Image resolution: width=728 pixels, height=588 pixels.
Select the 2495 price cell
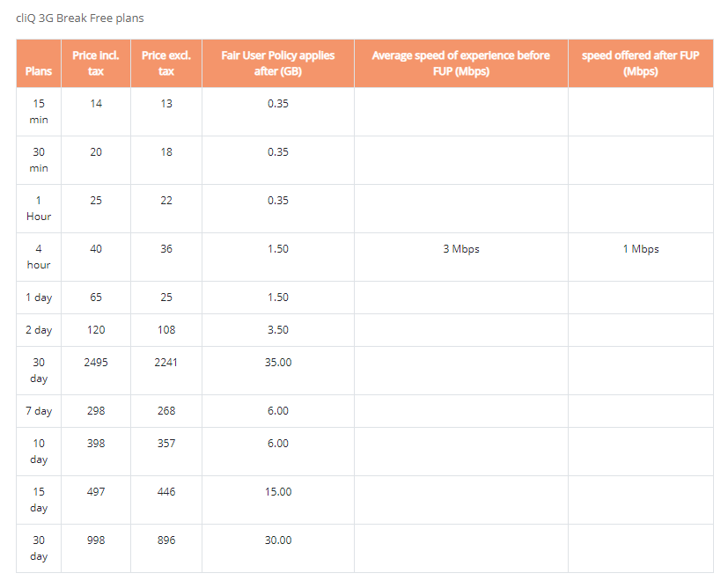(x=96, y=371)
